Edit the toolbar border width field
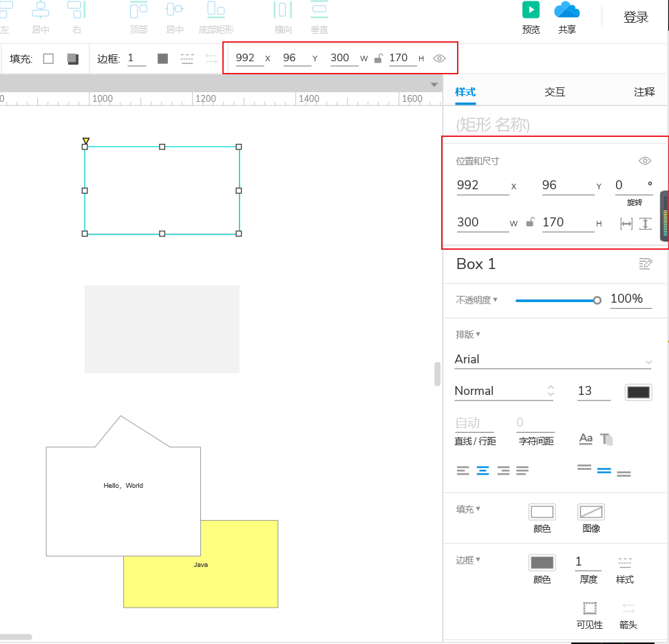The image size is (669, 644). coord(136,58)
